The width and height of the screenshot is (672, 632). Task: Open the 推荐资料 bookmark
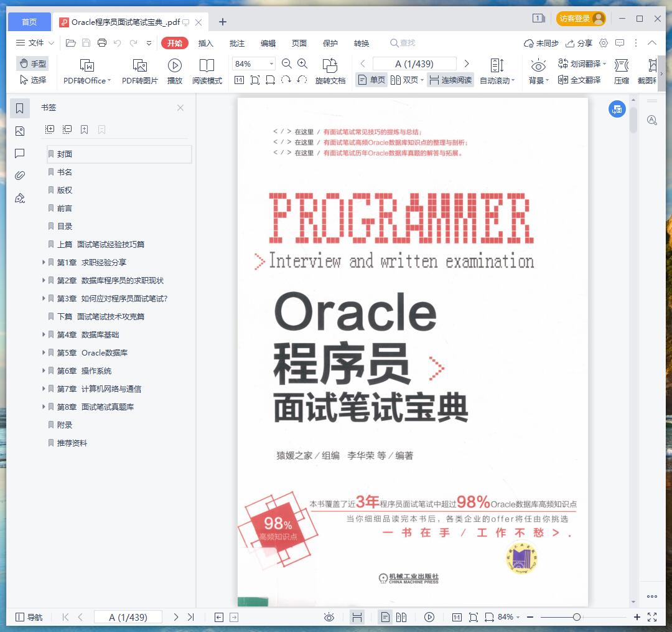point(72,443)
